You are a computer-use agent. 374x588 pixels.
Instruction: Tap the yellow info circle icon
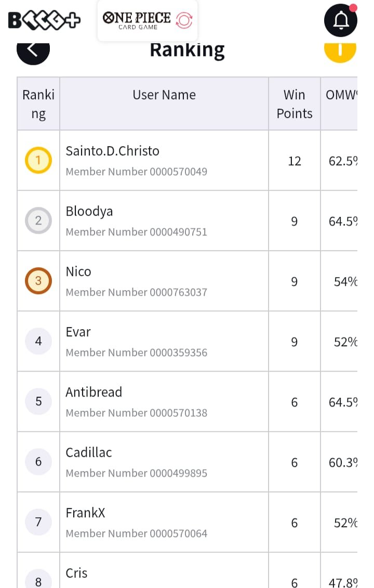[340, 53]
